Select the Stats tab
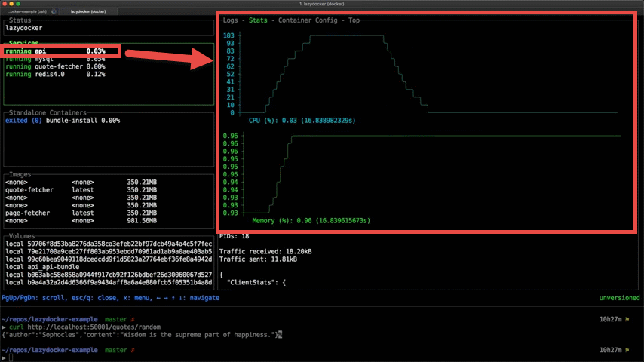The image size is (644, 362). coord(258,20)
